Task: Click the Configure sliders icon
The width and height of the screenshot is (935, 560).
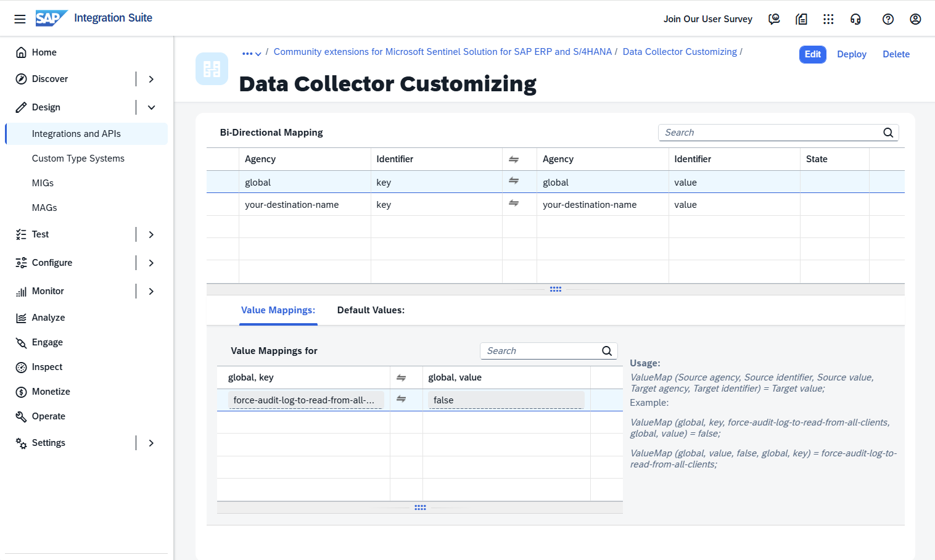Action: pos(21,263)
